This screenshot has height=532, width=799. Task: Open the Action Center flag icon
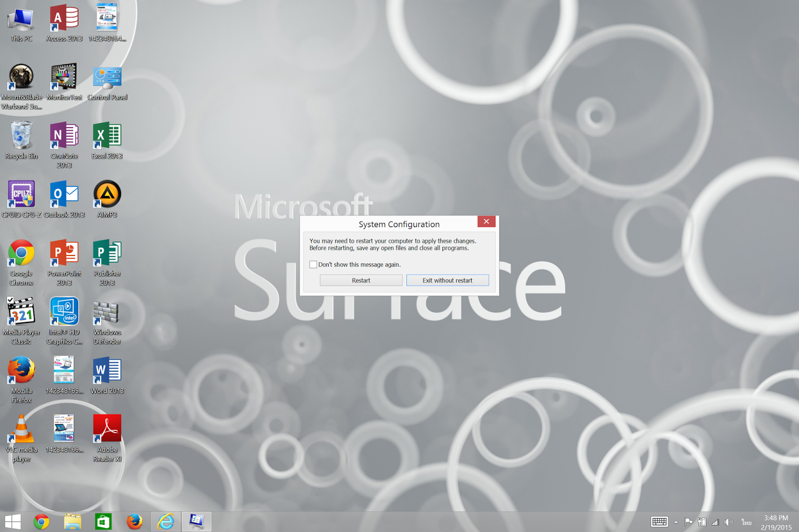[688, 522]
